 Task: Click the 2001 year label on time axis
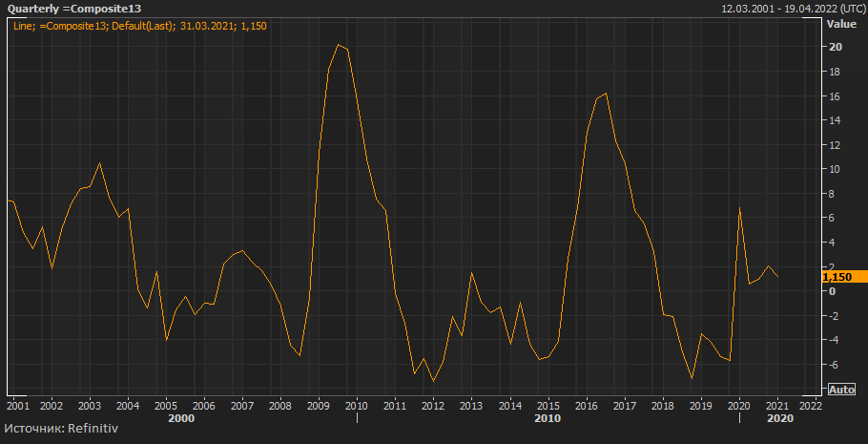17,405
